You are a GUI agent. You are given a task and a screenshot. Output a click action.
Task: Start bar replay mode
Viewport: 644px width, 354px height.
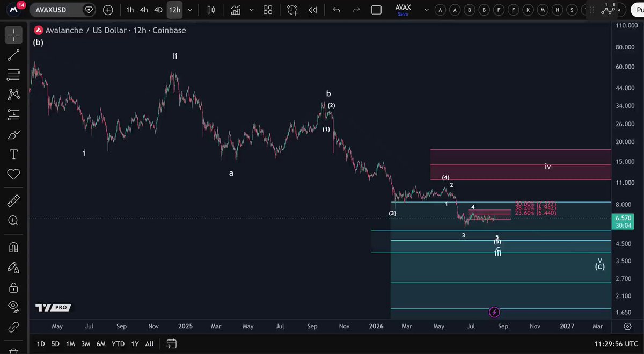coord(312,10)
